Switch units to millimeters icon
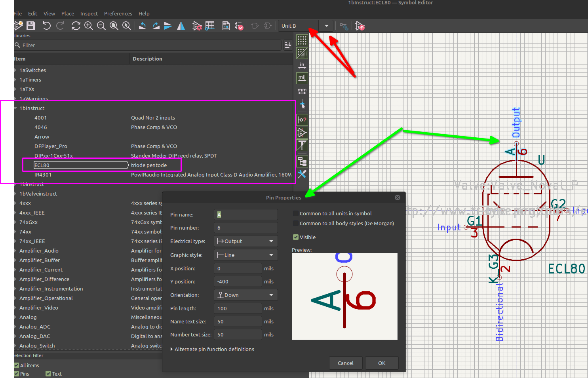The width and height of the screenshot is (588, 378). point(302,91)
